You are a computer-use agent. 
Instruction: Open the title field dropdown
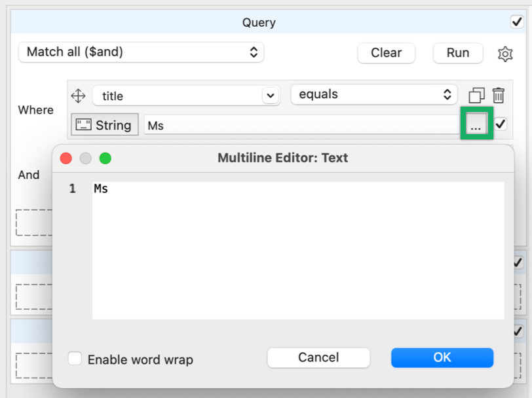tap(186, 96)
